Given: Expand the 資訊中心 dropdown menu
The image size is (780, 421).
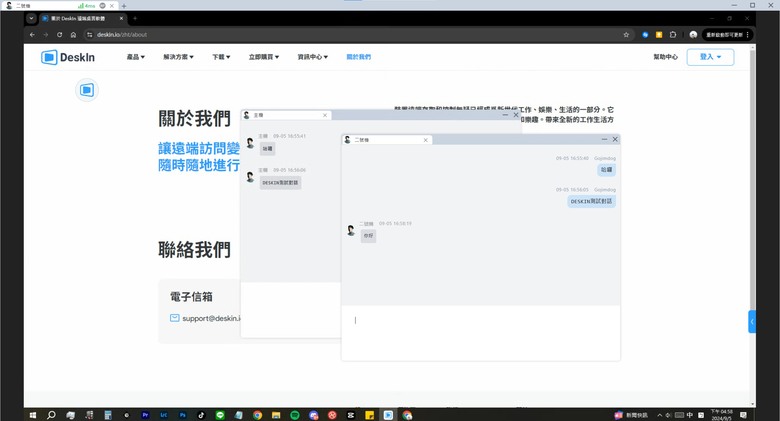Looking at the screenshot, I should coord(313,57).
